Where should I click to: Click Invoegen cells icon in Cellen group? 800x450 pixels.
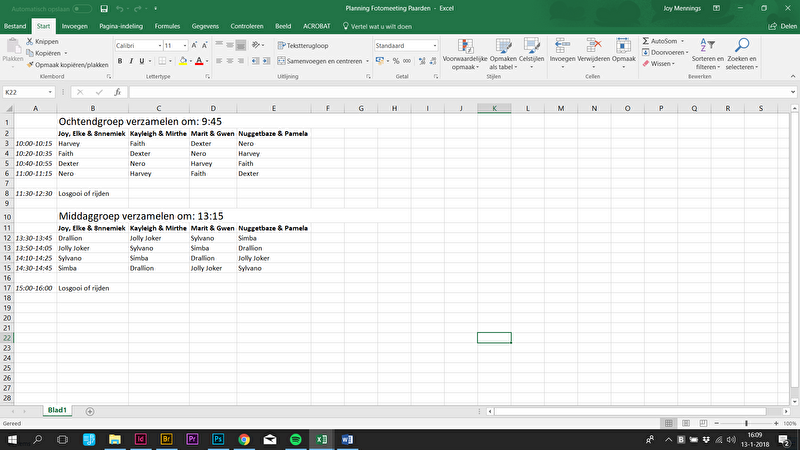pos(562,54)
